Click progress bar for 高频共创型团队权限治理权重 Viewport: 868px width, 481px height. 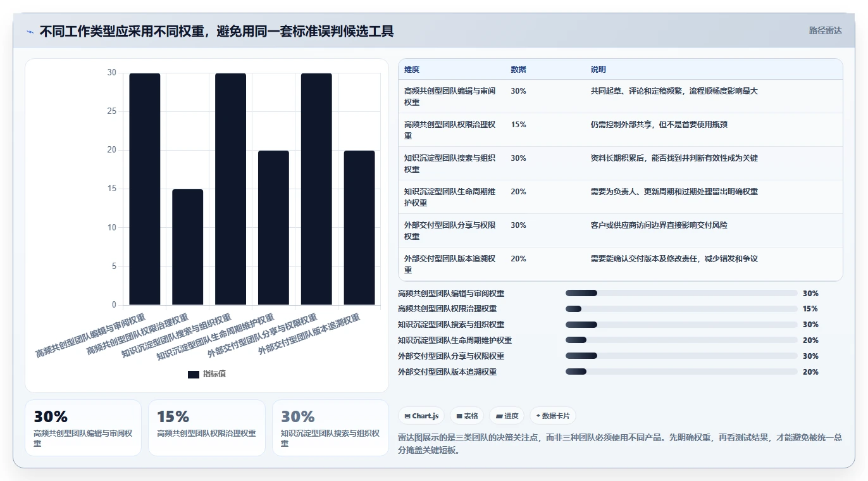(x=681, y=309)
